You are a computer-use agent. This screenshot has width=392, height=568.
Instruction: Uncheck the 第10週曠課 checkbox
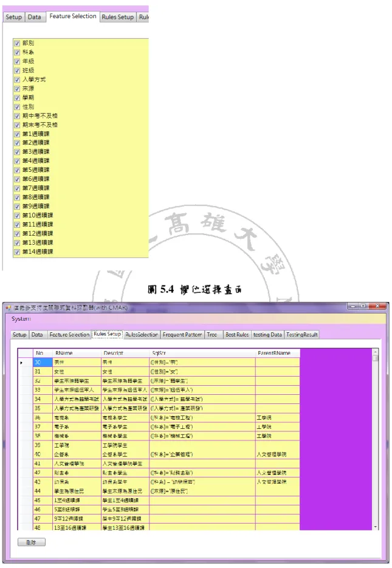16,216
